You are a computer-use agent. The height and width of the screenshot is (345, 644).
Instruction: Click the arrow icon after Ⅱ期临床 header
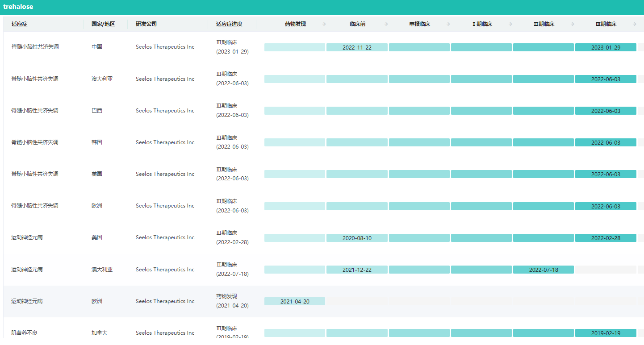point(573,24)
